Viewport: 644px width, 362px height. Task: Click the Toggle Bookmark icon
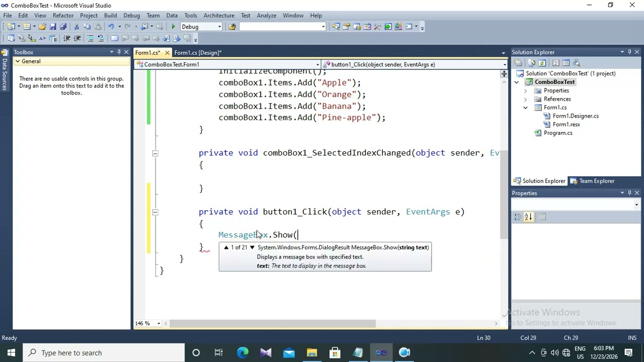(x=114, y=38)
